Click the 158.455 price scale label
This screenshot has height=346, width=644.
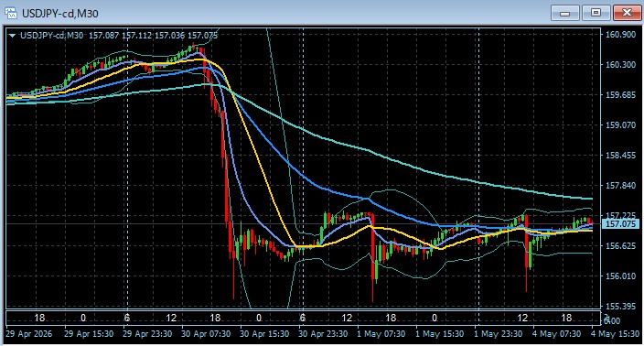[x=620, y=156]
